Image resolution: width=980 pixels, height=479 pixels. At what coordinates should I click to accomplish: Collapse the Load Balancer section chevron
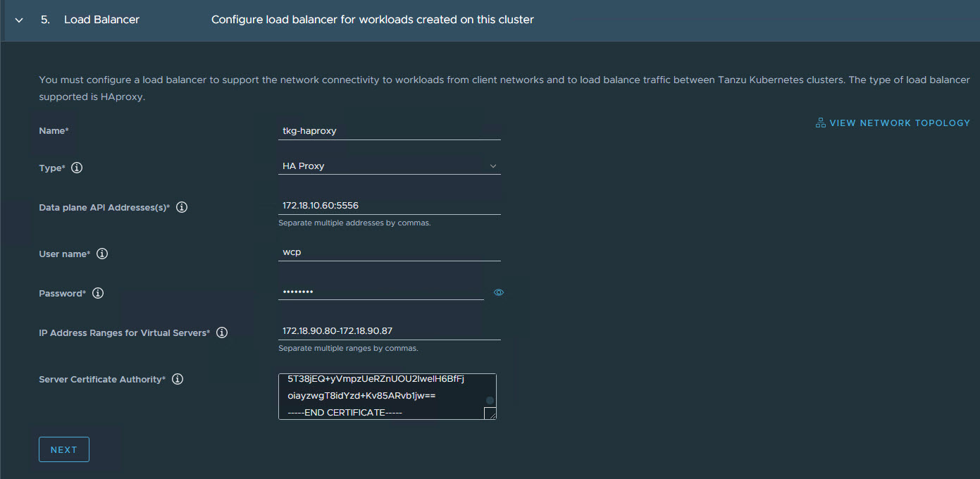pos(19,20)
